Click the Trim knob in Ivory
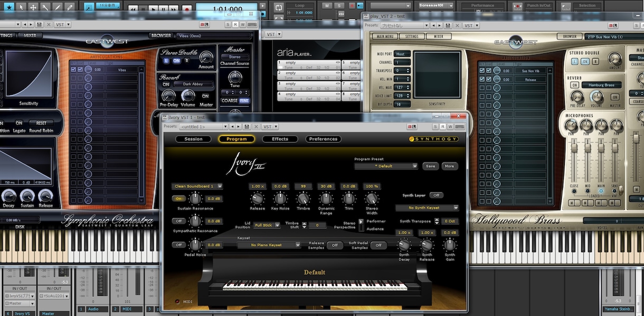644x316 pixels. click(349, 198)
